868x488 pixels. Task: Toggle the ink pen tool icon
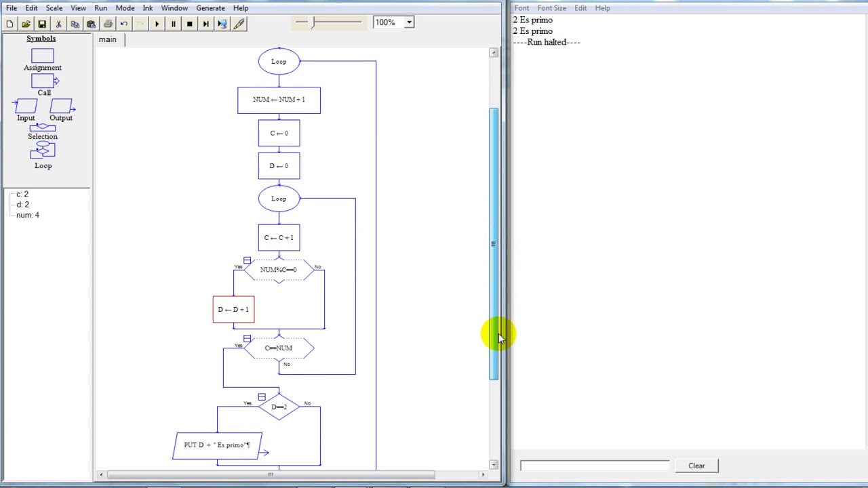click(x=239, y=24)
